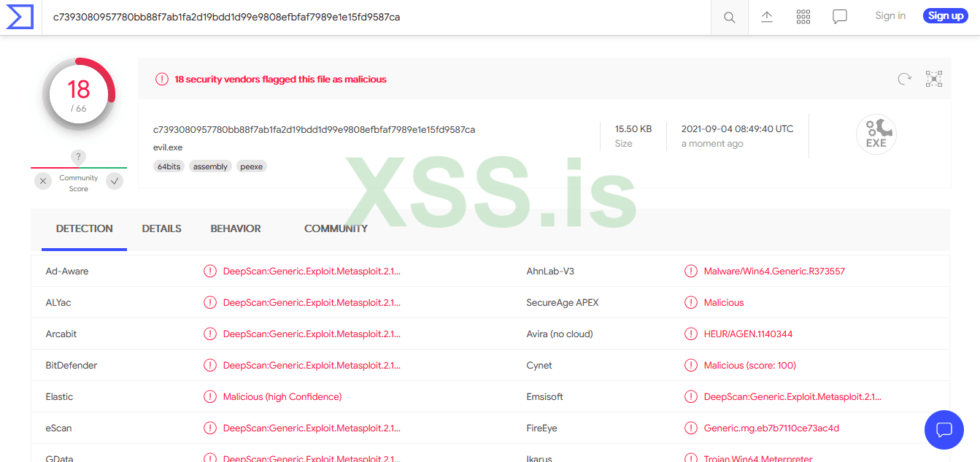Viewport: 980px width, 462px height.
Task: Switch to the DETAILS tab
Action: (162, 229)
